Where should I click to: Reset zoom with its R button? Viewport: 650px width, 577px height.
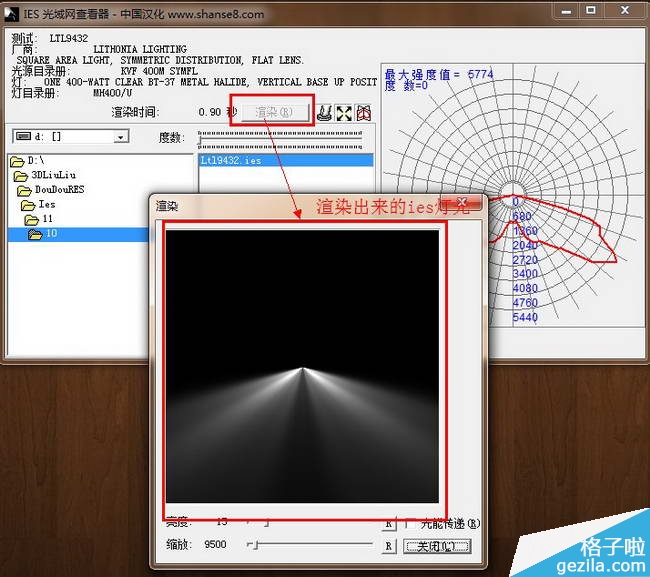(388, 546)
